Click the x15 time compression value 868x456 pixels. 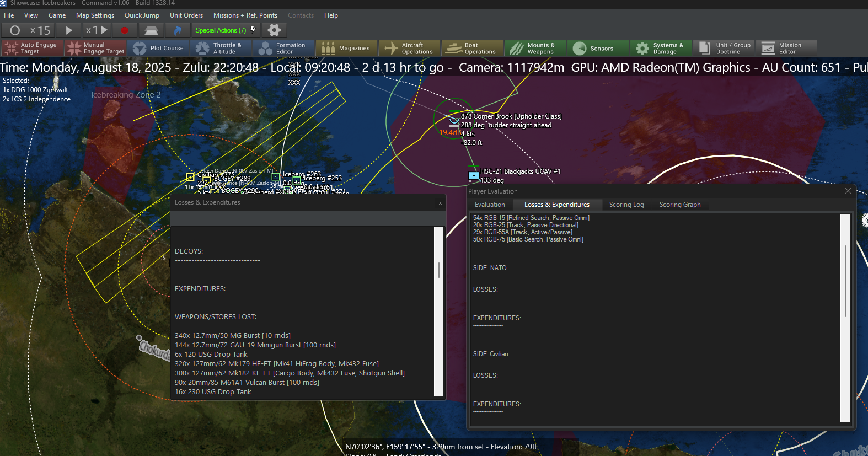point(40,30)
